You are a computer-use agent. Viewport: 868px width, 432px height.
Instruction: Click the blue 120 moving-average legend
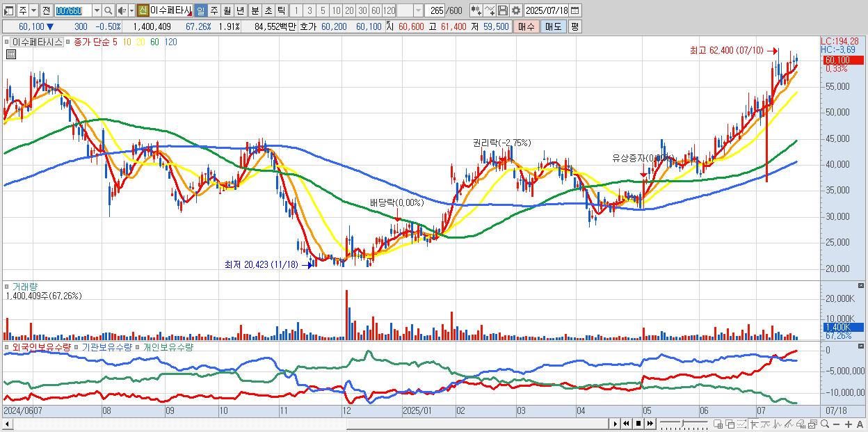pyautogui.click(x=170, y=42)
